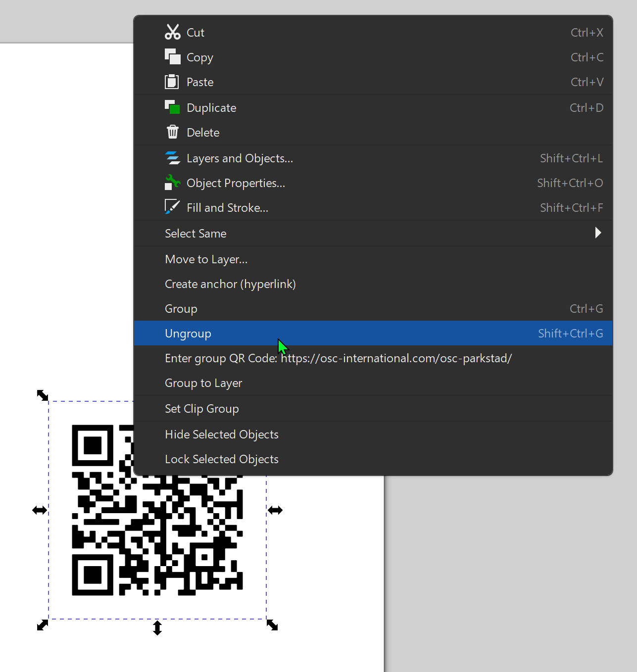637x672 pixels.
Task: Click Group to Layer option
Action: [203, 383]
